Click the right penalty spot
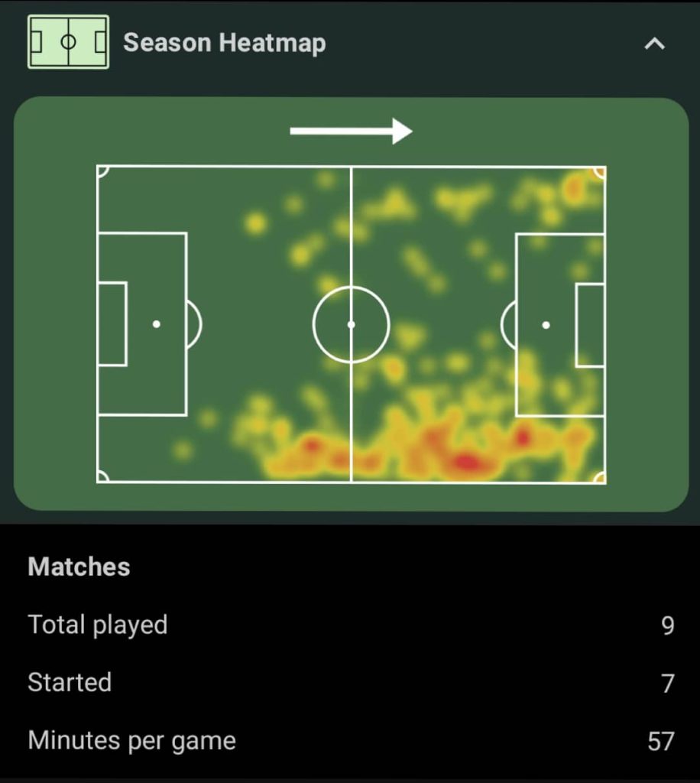700x783 pixels. pyautogui.click(x=546, y=325)
